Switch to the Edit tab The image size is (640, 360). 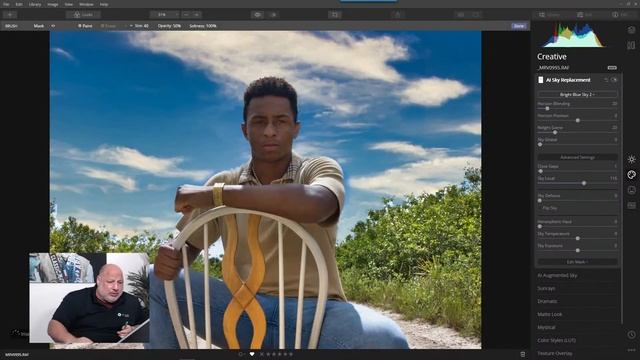[x=584, y=15]
